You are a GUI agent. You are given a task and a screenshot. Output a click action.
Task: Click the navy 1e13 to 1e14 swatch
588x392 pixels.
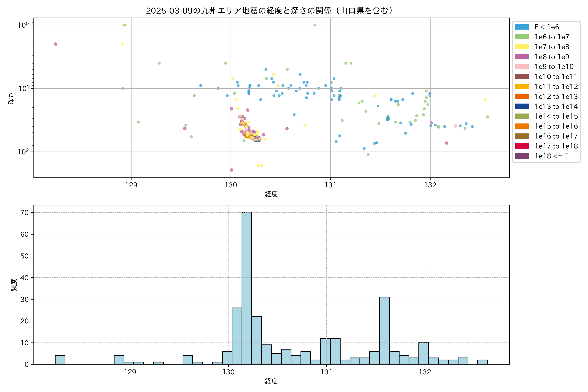pyautogui.click(x=522, y=106)
